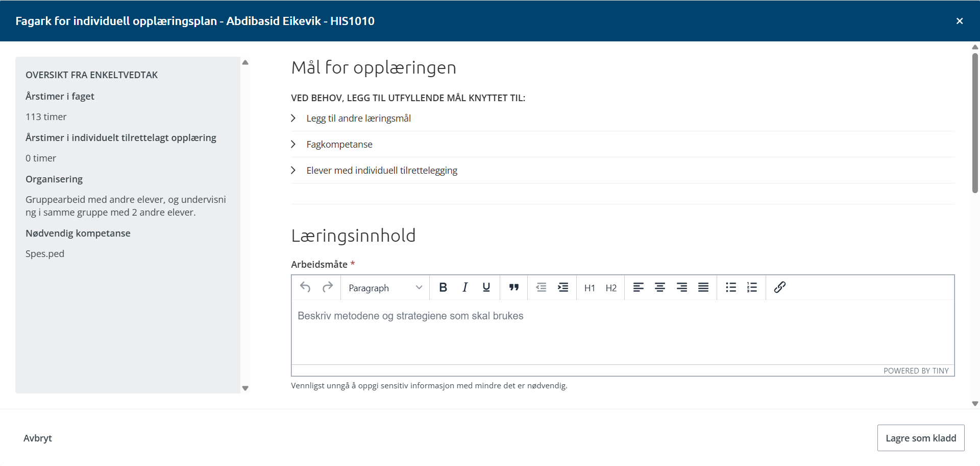Click the 'Vennligst unngå å oppgi sensitiv informasjon' hint
Image resolution: width=980 pixels, height=466 pixels.
point(429,386)
